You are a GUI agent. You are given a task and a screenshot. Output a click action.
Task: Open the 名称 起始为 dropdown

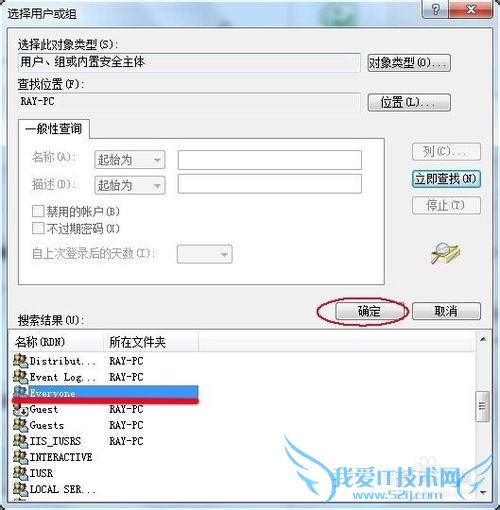point(130,160)
